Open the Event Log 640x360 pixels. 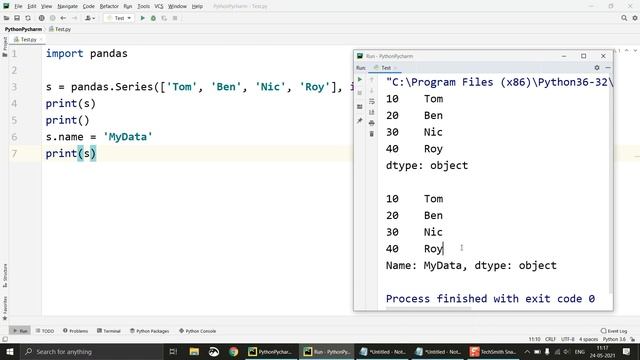coord(614,331)
